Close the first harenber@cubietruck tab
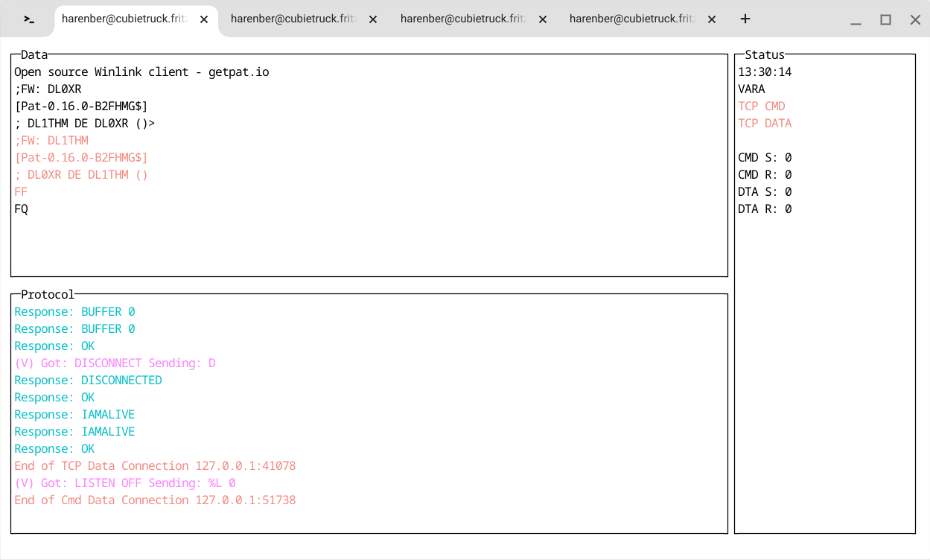930x560 pixels. pyautogui.click(x=203, y=19)
